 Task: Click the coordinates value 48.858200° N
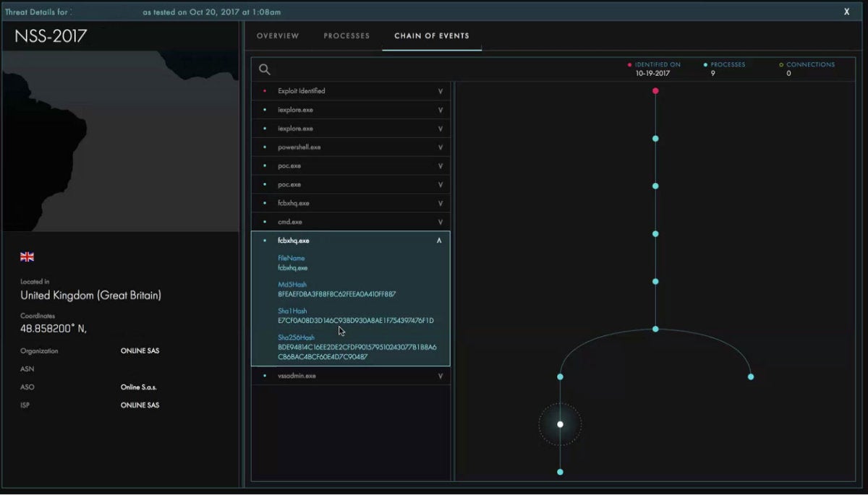pyautogui.click(x=54, y=329)
